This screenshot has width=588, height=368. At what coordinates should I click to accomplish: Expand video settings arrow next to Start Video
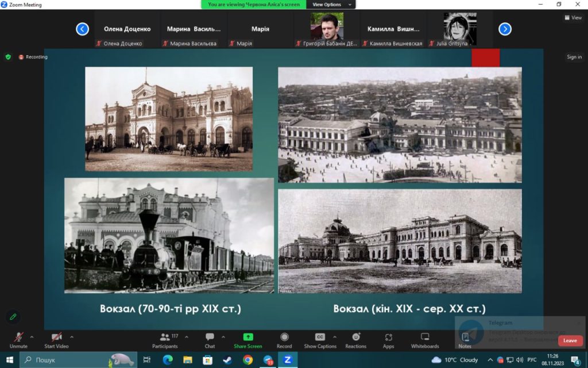[x=72, y=337]
